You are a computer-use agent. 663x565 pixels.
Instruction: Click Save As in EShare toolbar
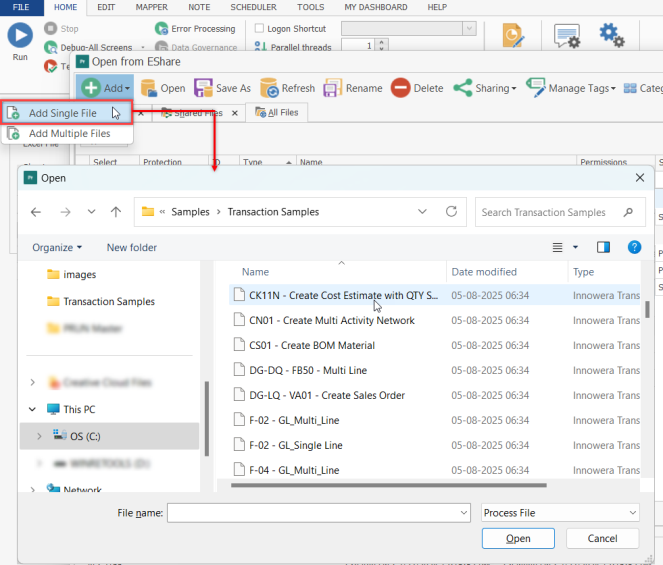tap(222, 88)
